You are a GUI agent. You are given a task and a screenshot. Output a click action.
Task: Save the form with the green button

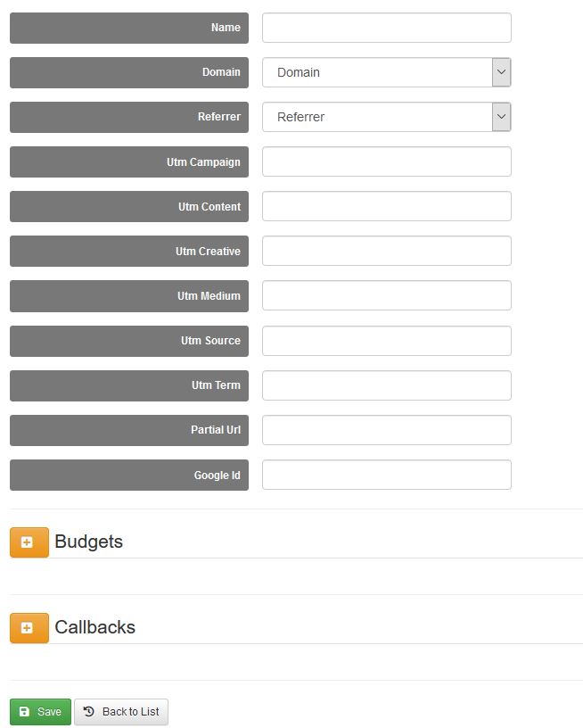coord(40,712)
